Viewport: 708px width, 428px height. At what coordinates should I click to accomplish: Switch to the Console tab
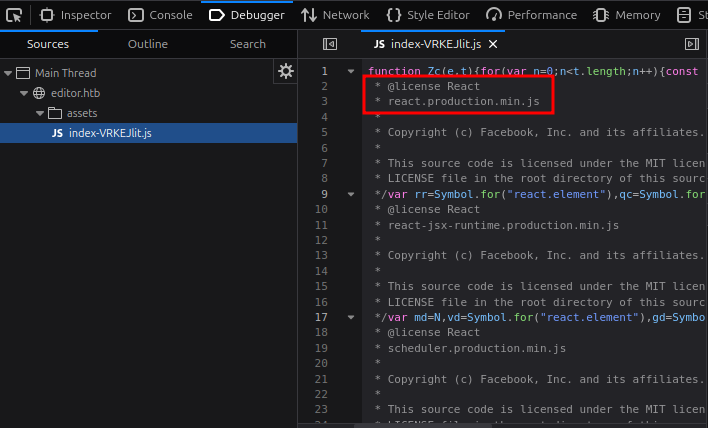160,15
